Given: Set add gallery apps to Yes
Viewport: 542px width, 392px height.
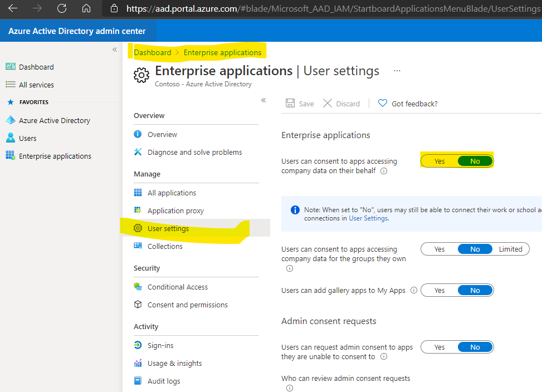Looking at the screenshot, I should 440,290.
